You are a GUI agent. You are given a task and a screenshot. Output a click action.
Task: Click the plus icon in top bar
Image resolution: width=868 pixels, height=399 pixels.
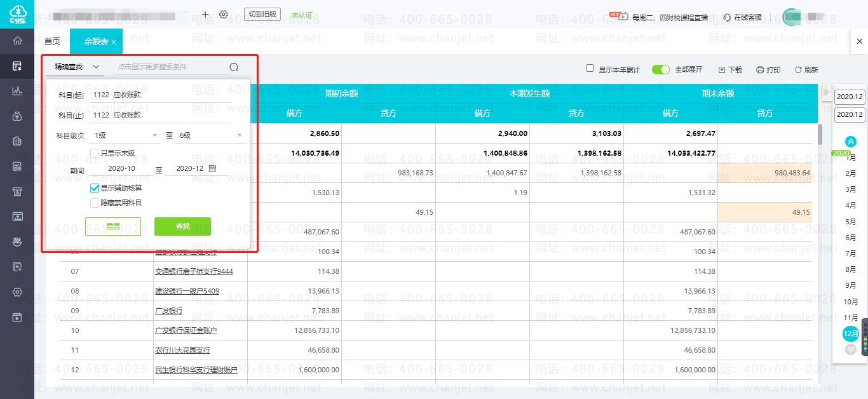pos(205,14)
